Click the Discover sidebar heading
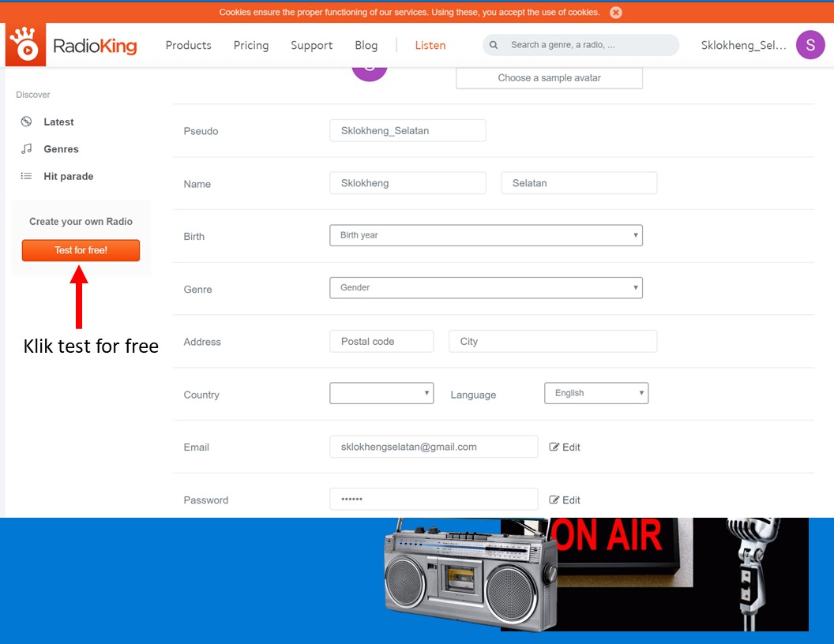 (x=33, y=95)
